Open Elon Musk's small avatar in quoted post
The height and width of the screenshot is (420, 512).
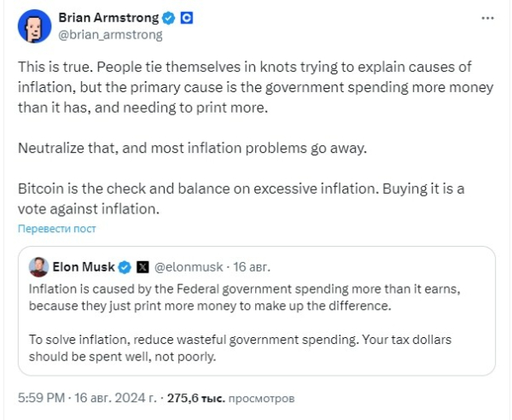pos(38,267)
